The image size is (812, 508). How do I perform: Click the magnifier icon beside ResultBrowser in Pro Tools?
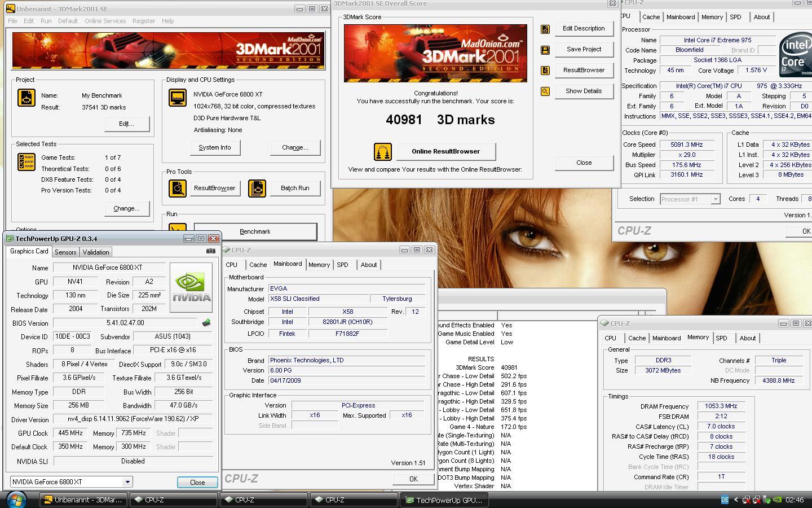tap(178, 189)
